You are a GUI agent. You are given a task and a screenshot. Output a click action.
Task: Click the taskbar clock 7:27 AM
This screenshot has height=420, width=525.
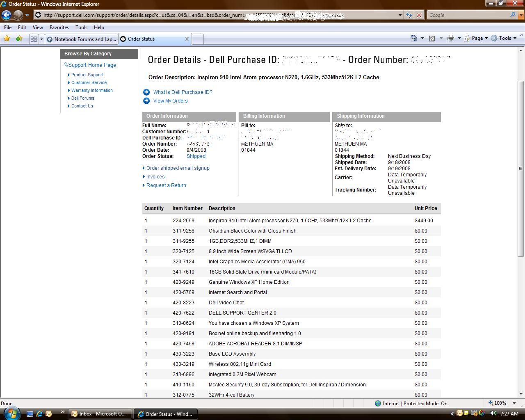[x=509, y=414]
